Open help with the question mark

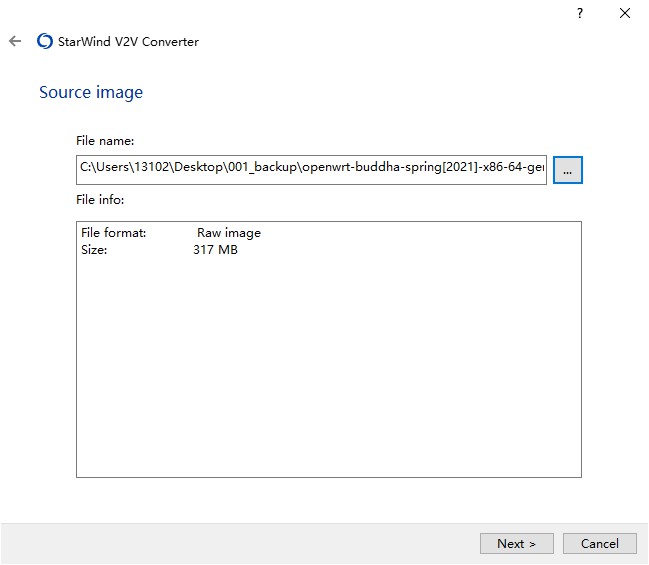coord(579,13)
